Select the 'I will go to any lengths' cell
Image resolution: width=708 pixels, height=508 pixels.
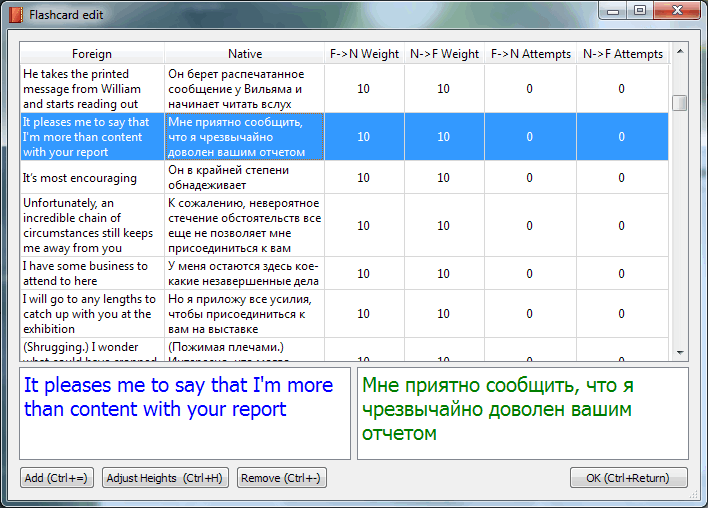click(x=92, y=313)
